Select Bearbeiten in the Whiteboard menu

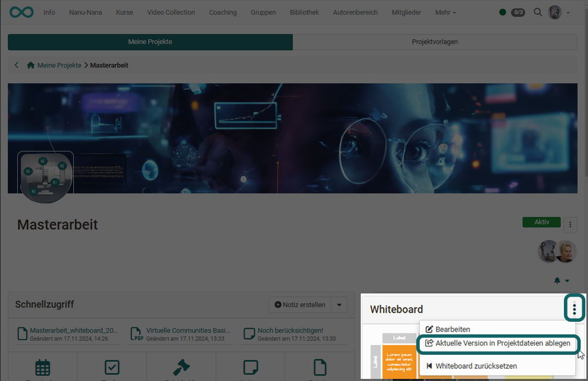tap(452, 329)
